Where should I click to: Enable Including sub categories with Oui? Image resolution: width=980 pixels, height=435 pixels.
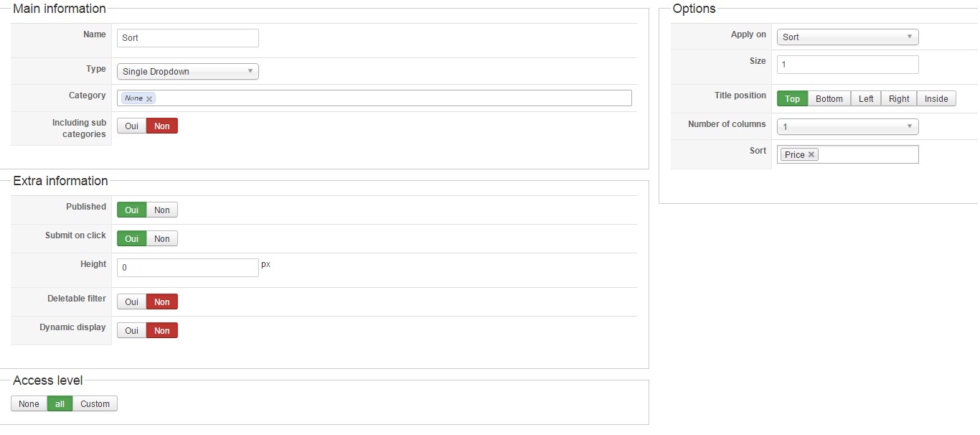coord(132,126)
